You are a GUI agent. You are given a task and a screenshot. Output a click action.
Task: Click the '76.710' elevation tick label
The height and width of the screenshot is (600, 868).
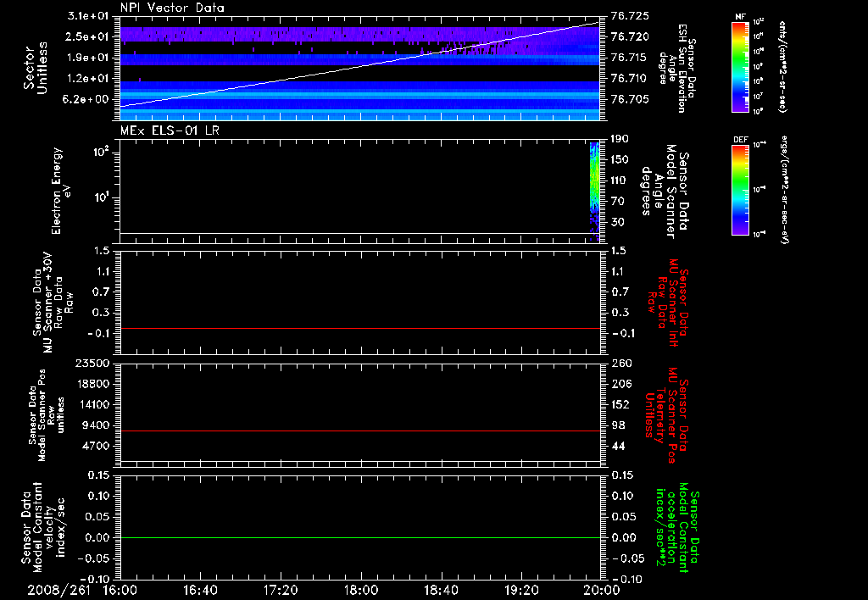(x=629, y=79)
